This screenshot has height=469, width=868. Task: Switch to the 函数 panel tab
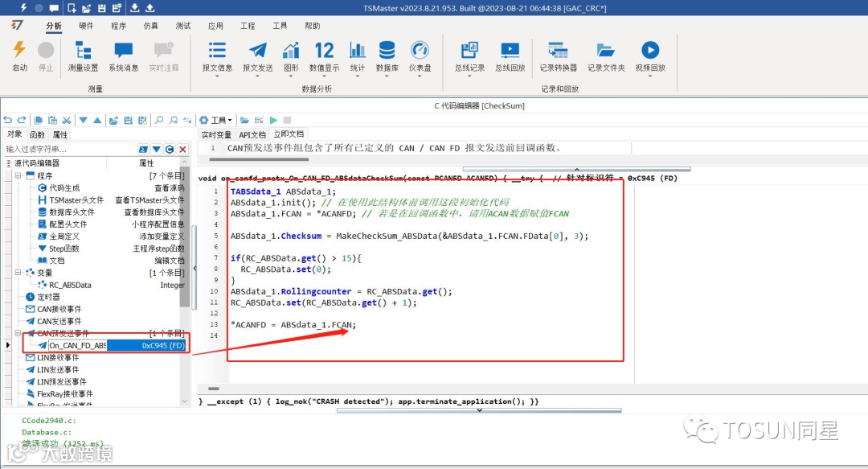pyautogui.click(x=37, y=134)
